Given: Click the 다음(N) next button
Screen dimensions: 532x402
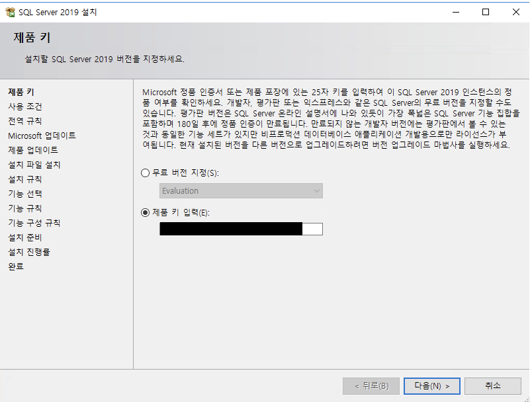Looking at the screenshot, I should 432,386.
